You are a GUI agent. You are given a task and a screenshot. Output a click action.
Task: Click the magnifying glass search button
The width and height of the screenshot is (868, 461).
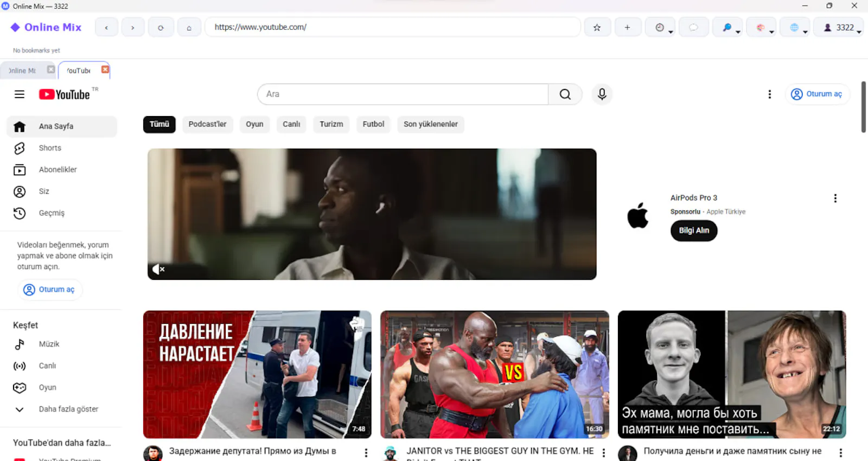pos(565,94)
